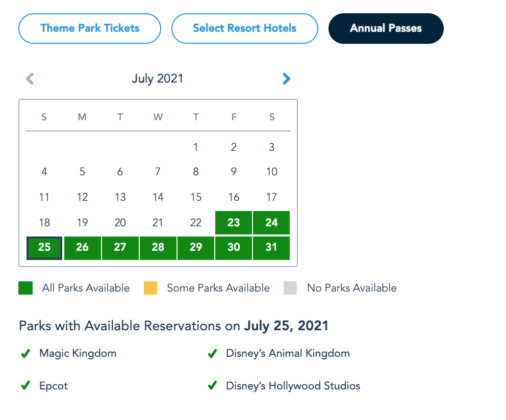Choose July 31 on the calendar
The image size is (506, 420).
pyautogui.click(x=271, y=247)
